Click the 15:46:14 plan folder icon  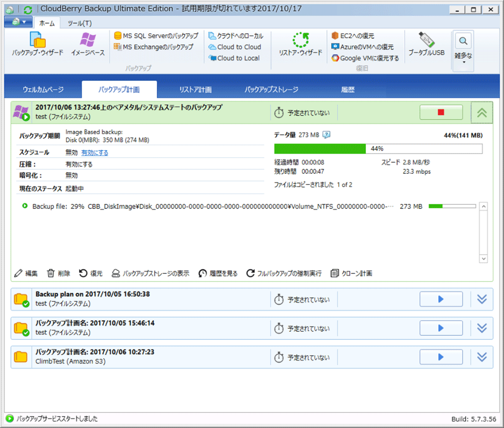tap(21, 328)
